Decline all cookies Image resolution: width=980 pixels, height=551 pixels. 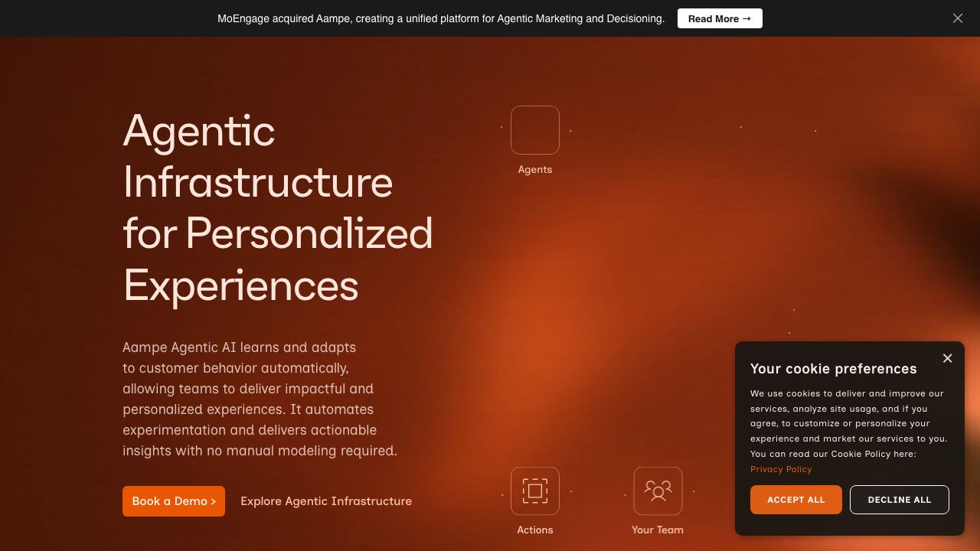click(x=900, y=500)
